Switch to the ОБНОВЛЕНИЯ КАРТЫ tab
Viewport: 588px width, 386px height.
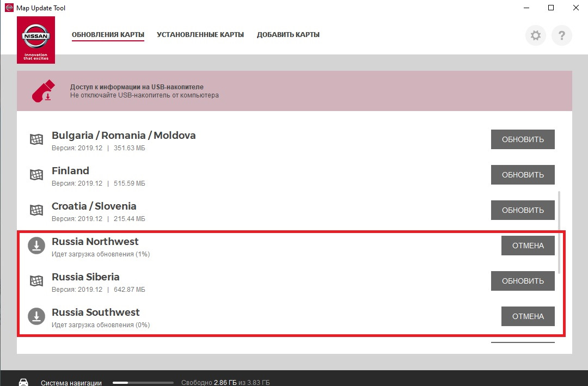tap(108, 34)
